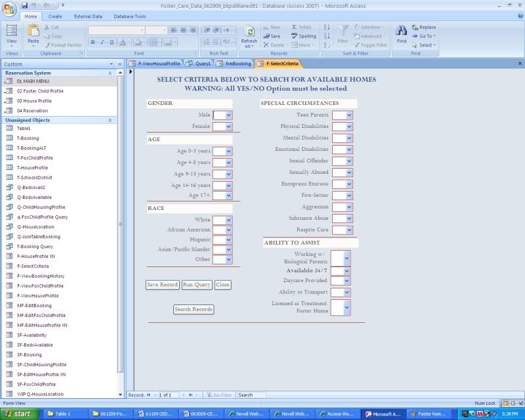Open the Male gender dropdown
Image resolution: width=525 pixels, height=420 pixels.
pyautogui.click(x=228, y=115)
